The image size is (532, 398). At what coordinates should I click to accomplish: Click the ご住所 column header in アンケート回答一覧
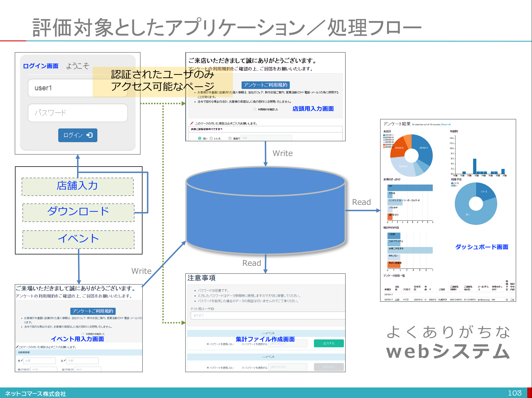pos(442,289)
